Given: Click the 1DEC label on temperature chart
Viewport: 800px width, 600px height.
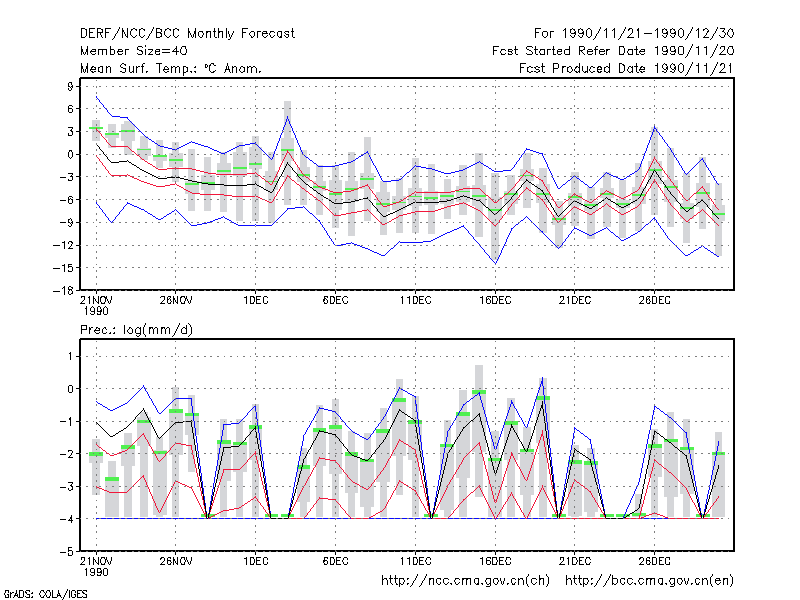Looking at the screenshot, I should [x=256, y=300].
